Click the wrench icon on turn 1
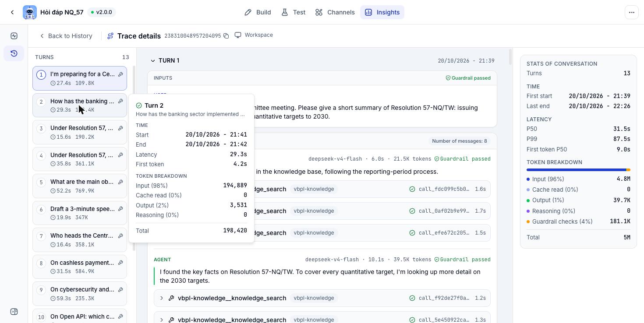This screenshot has width=644, height=323. click(120, 74)
